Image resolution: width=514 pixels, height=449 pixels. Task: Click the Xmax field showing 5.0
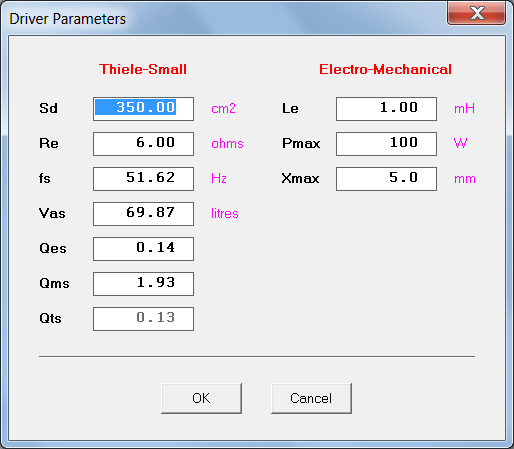pyautogui.click(x=386, y=179)
